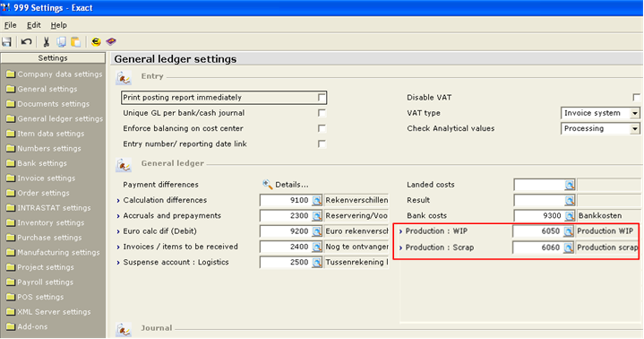Open Documents settings
The height and width of the screenshot is (339, 644).
[x=47, y=104]
